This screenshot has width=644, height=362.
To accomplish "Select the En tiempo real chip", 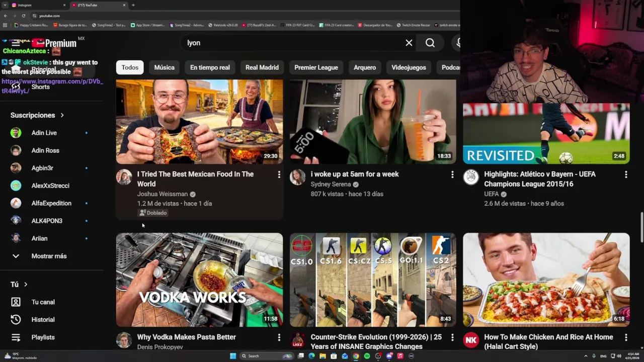I will pyautogui.click(x=210, y=67).
